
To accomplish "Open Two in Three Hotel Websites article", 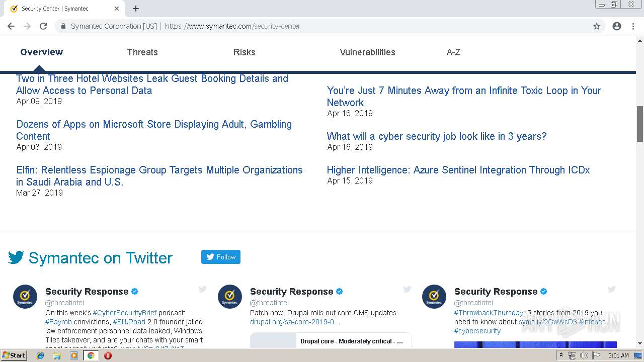I will (152, 84).
